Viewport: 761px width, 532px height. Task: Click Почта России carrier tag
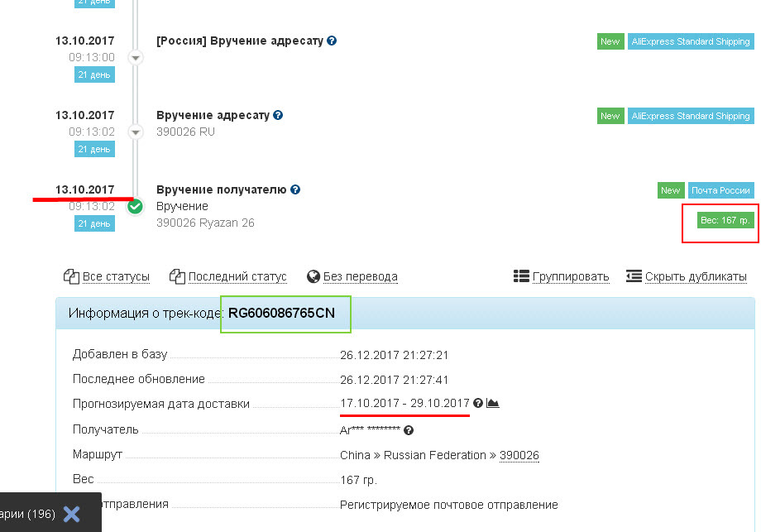[x=721, y=190]
